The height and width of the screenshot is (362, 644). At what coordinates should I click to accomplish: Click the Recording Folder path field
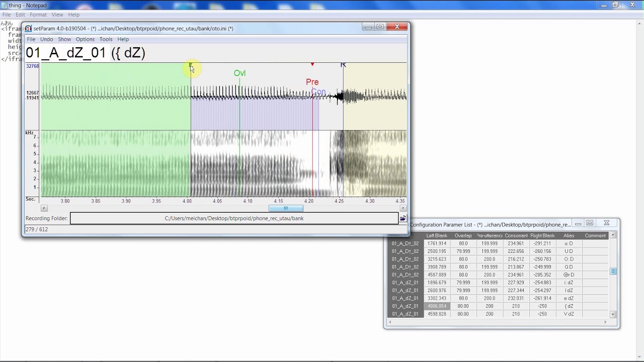click(234, 218)
